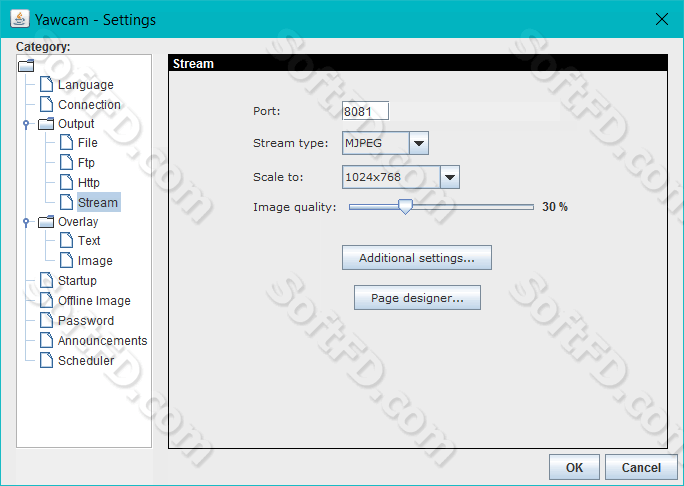Confirm settings with OK
The width and height of the screenshot is (684, 486).
(x=574, y=467)
